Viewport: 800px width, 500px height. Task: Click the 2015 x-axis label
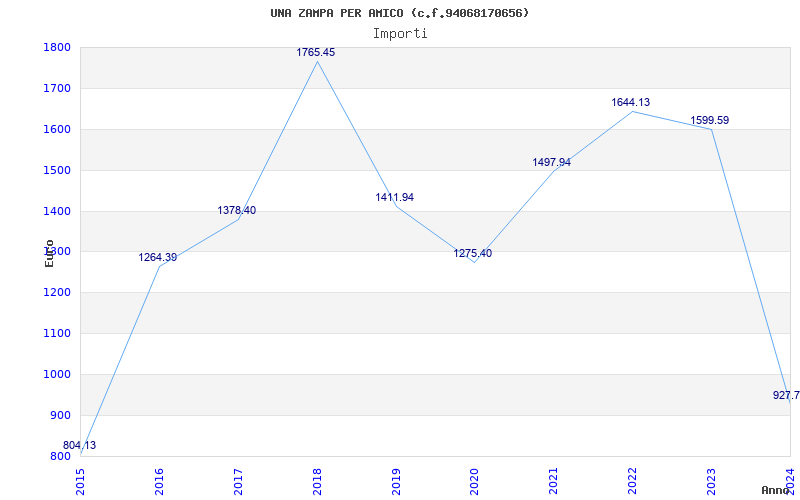click(x=80, y=482)
